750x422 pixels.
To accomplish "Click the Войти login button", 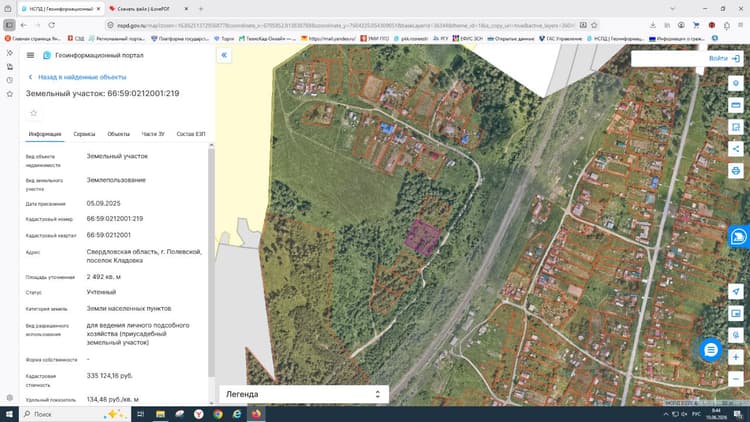I will 724,58.
